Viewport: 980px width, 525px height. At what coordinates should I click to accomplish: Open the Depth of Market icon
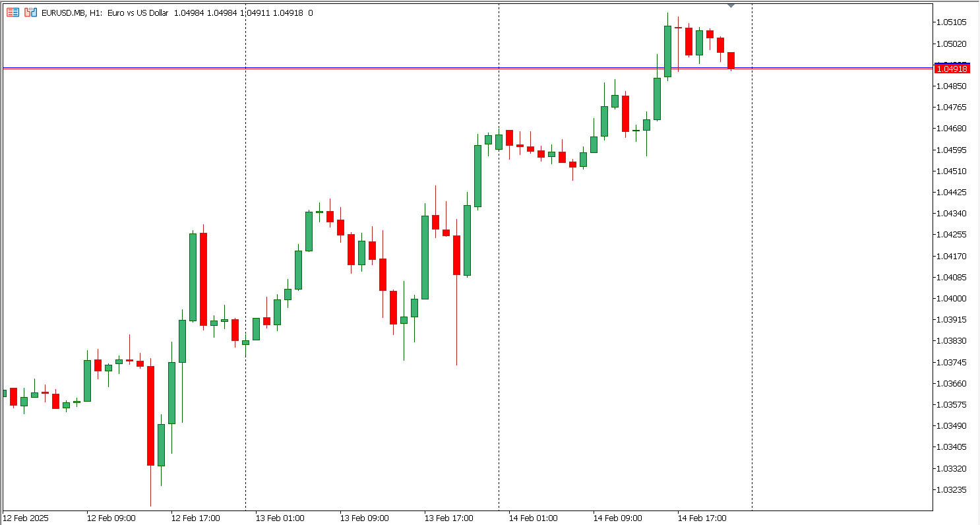(x=30, y=13)
